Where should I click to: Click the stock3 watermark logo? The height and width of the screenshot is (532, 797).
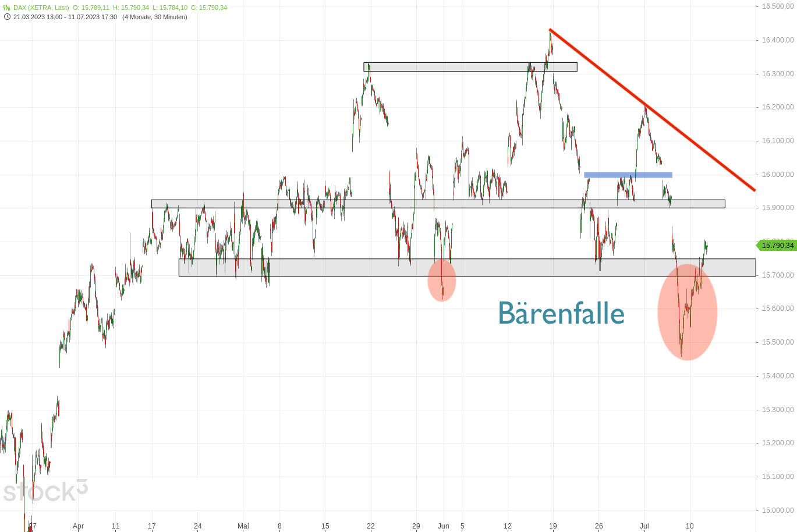coord(45,490)
